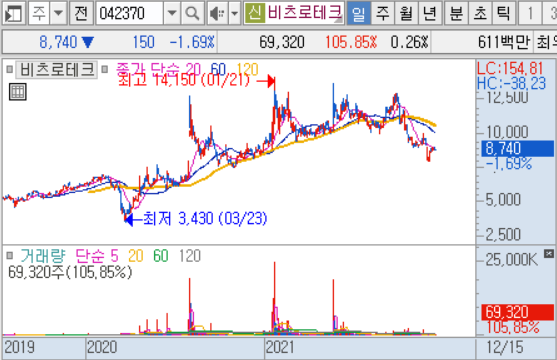Viewport: 557px width, 360px height.
Task: Switch to 초 second chart period
Action: (480, 14)
